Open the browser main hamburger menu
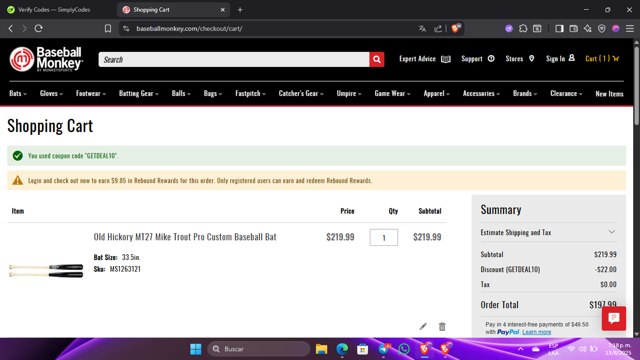 click(630, 29)
